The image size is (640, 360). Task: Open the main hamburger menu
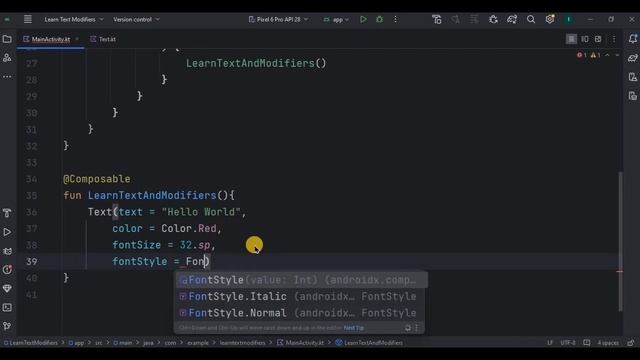pyautogui.click(x=28, y=19)
